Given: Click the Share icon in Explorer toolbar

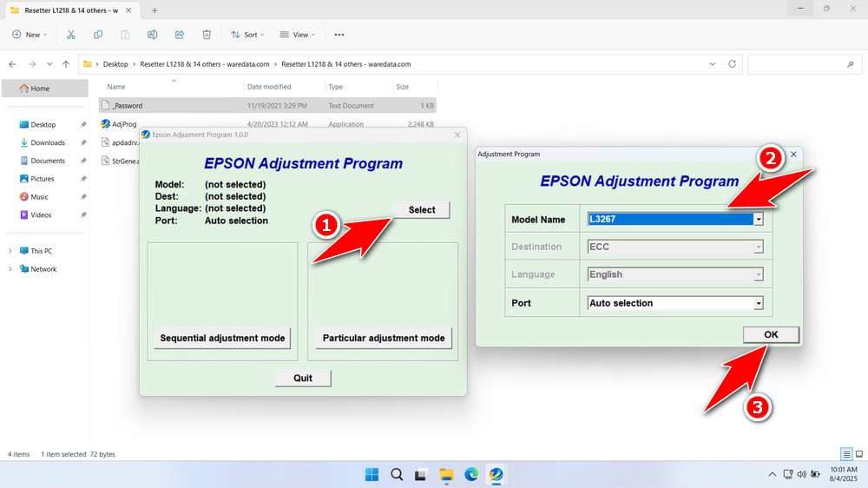Looking at the screenshot, I should click(180, 35).
